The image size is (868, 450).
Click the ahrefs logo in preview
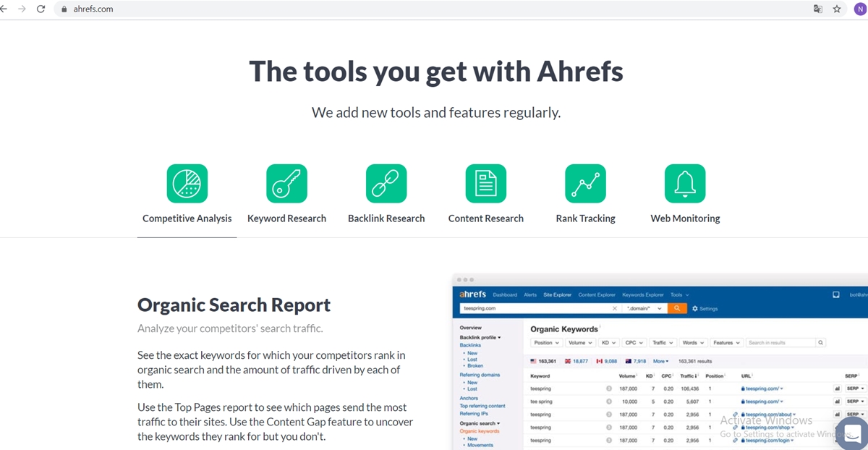tap(473, 294)
